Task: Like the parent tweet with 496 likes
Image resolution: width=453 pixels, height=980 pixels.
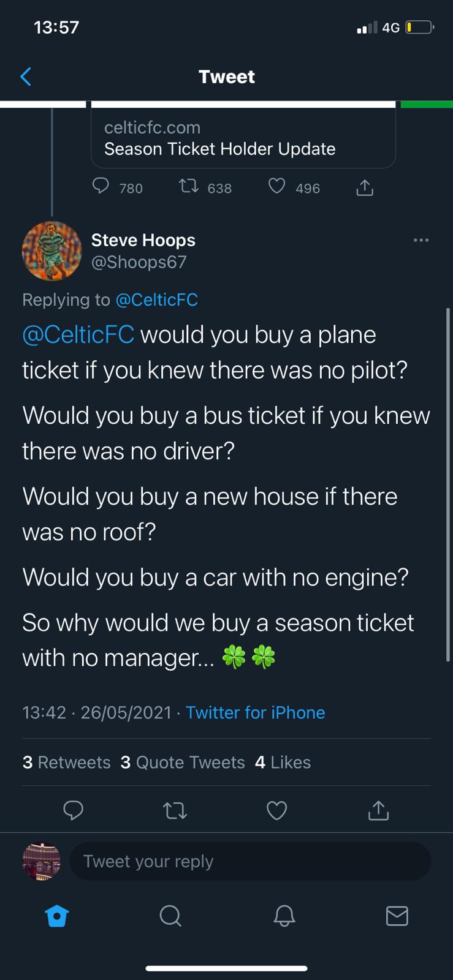Action: click(x=277, y=186)
